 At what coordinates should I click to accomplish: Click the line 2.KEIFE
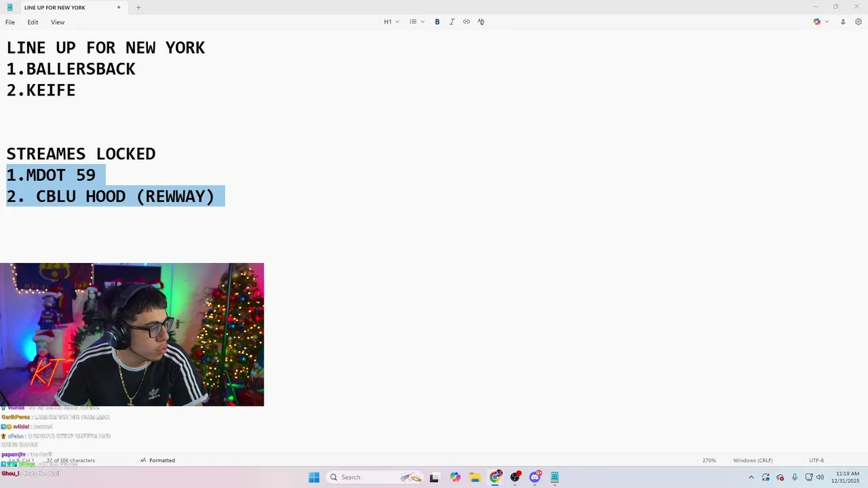pyautogui.click(x=41, y=90)
